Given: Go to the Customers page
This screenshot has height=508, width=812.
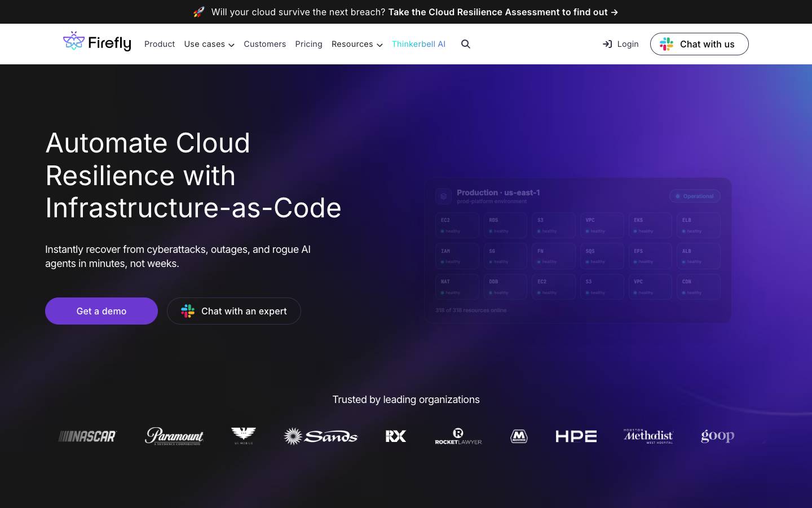Looking at the screenshot, I should click(x=264, y=44).
